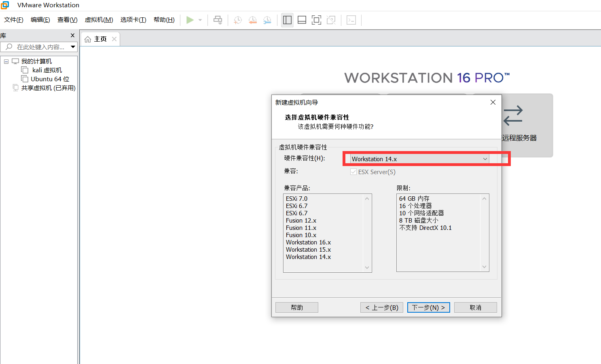Click the 远程服务器 card label
The image size is (601, 364).
[519, 138]
